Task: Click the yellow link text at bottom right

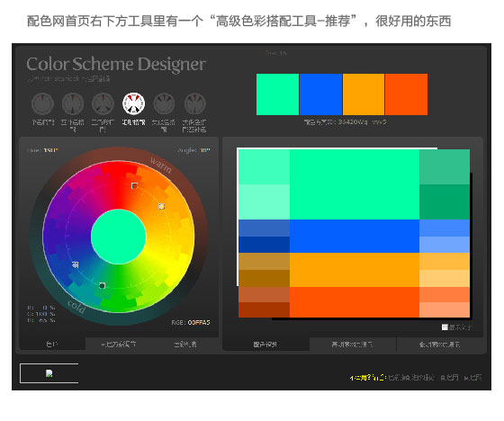Action: (368, 378)
